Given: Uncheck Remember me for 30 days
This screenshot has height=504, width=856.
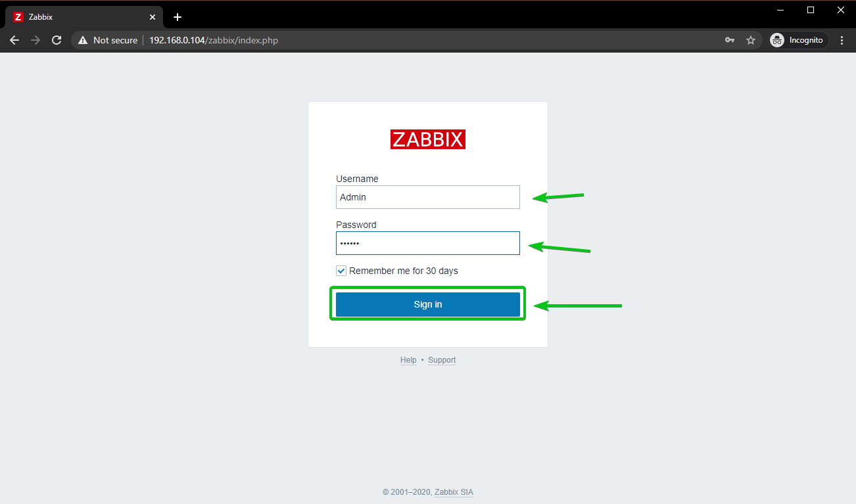Looking at the screenshot, I should 341,271.
